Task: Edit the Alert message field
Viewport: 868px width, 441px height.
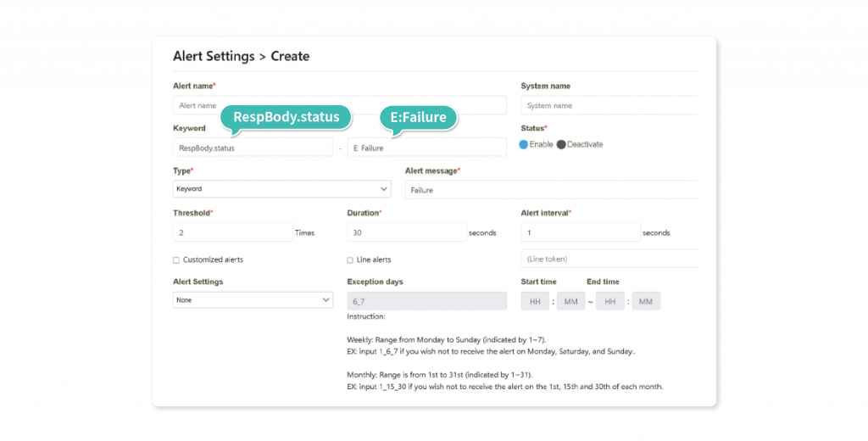Action: [x=551, y=190]
